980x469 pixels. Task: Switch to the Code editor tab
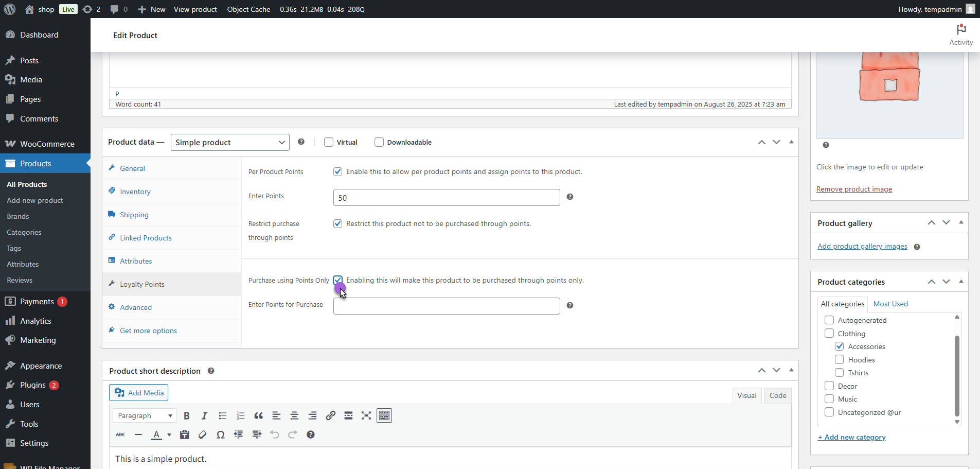[777, 395]
